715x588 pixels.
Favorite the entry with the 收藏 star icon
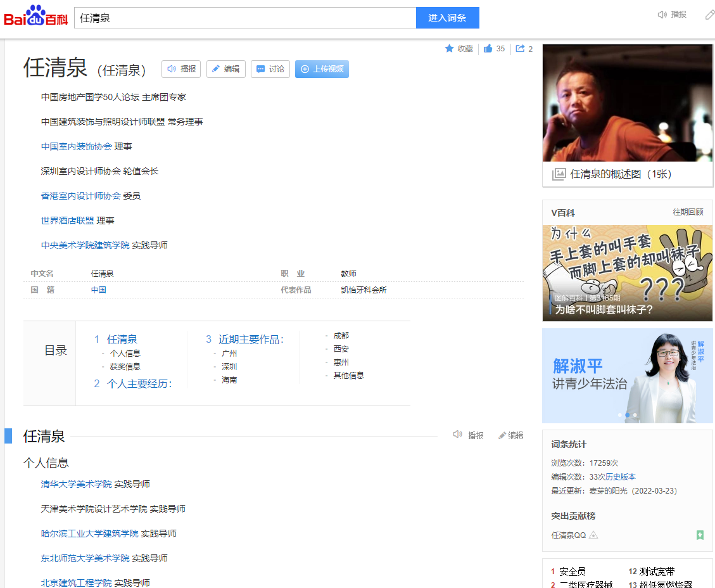click(x=450, y=48)
